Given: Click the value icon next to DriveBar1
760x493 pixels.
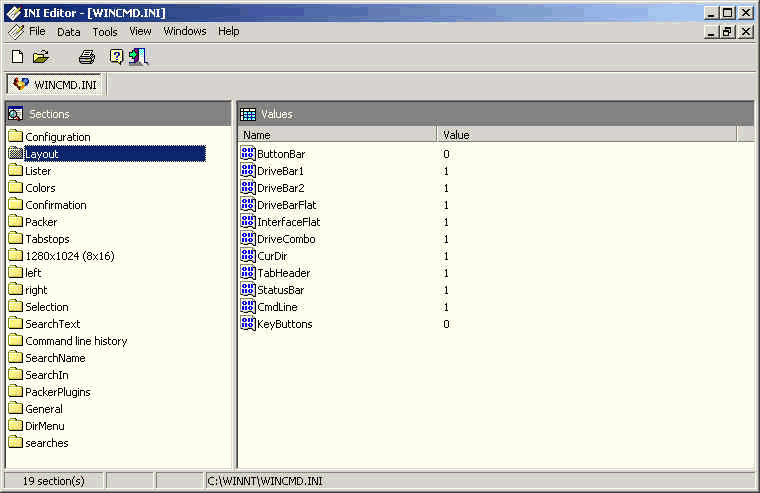Looking at the screenshot, I should (x=248, y=171).
